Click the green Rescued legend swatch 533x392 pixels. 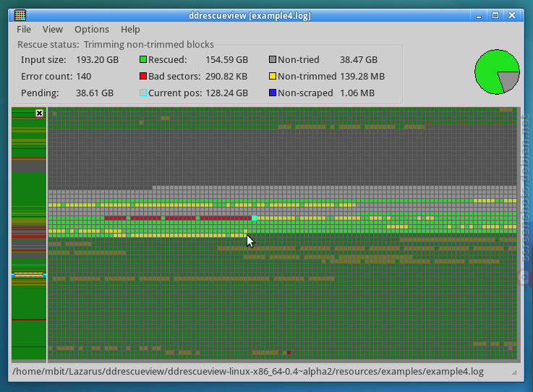(x=143, y=59)
